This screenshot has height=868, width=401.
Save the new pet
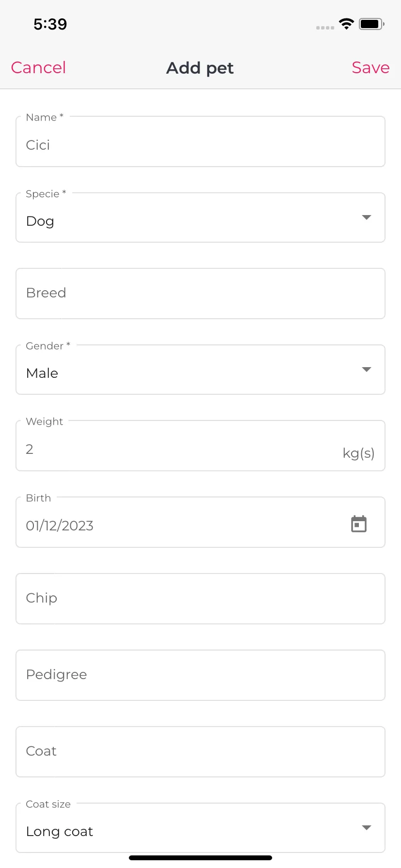(x=370, y=67)
